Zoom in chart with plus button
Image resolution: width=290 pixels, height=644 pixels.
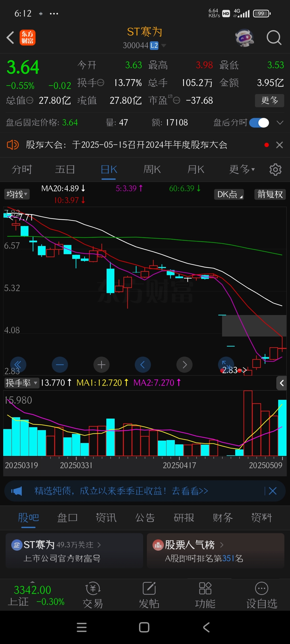tap(101, 365)
